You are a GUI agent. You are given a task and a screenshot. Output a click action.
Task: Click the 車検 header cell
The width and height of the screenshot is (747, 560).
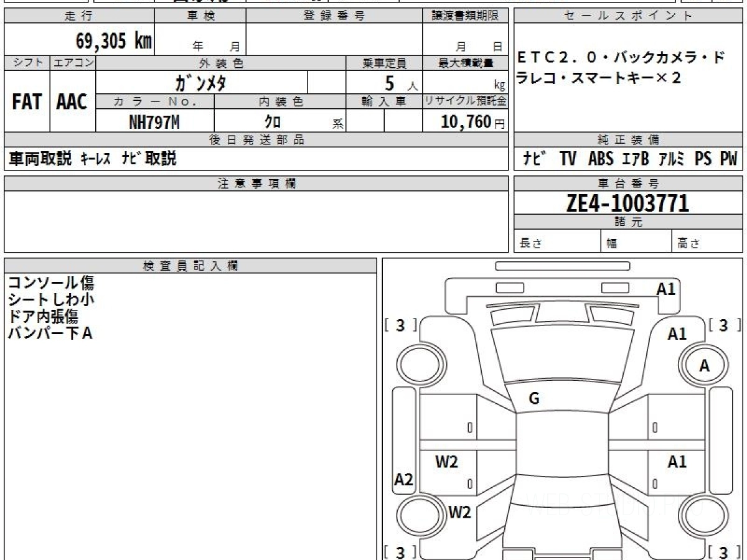(200, 16)
